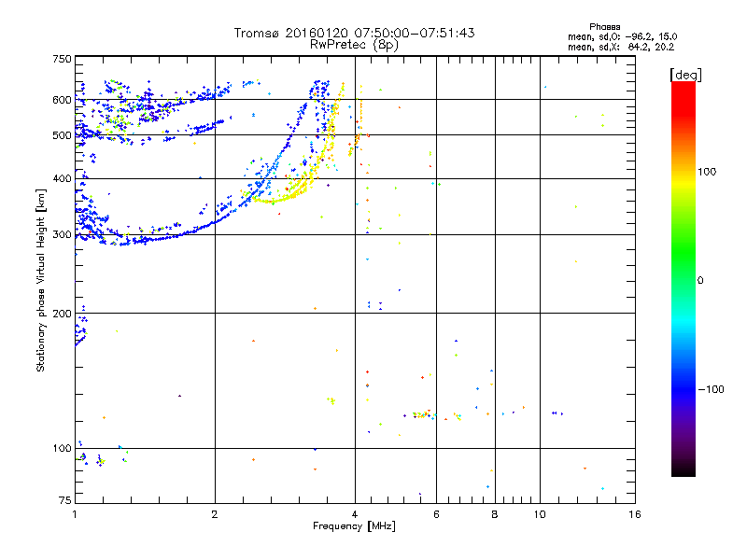Click the 10 tick label on the frequency axis
747x560 pixels.
540,514
